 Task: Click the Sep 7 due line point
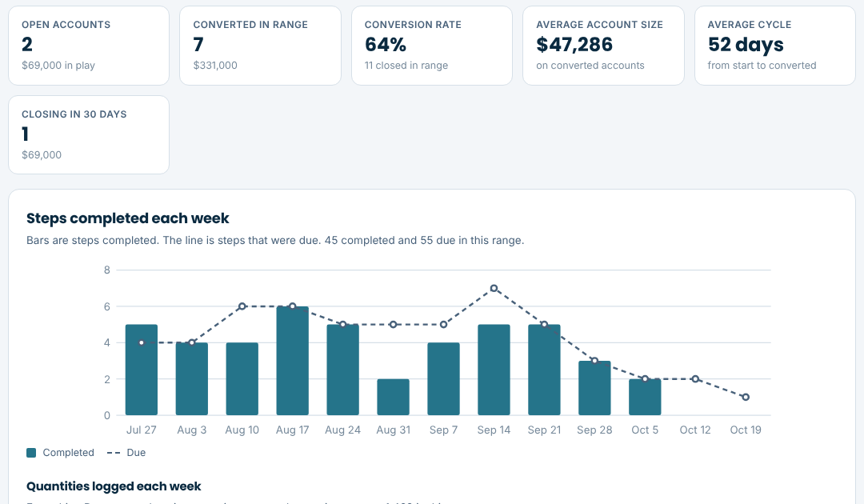click(x=443, y=325)
